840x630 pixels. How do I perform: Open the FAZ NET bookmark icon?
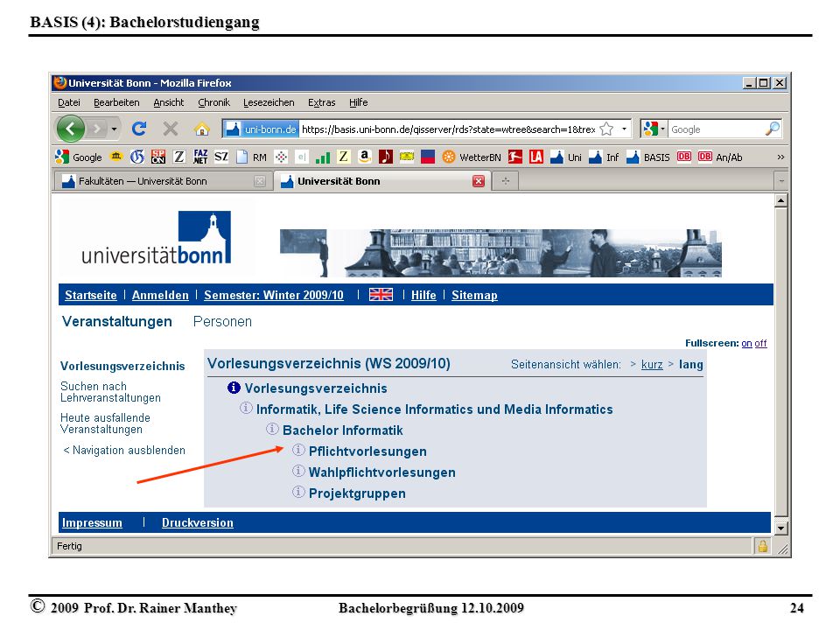click(200, 157)
